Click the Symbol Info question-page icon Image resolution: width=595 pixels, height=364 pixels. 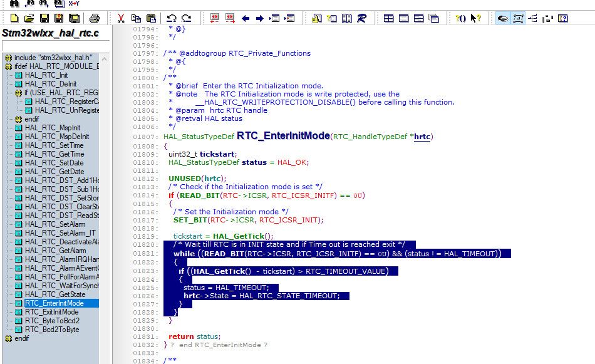click(332, 18)
